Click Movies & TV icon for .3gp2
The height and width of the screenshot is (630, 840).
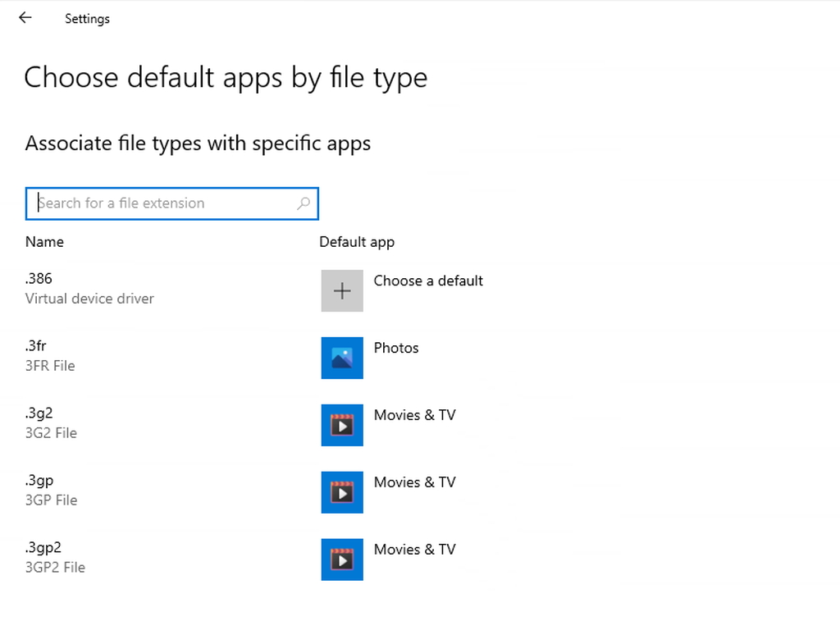click(x=342, y=559)
